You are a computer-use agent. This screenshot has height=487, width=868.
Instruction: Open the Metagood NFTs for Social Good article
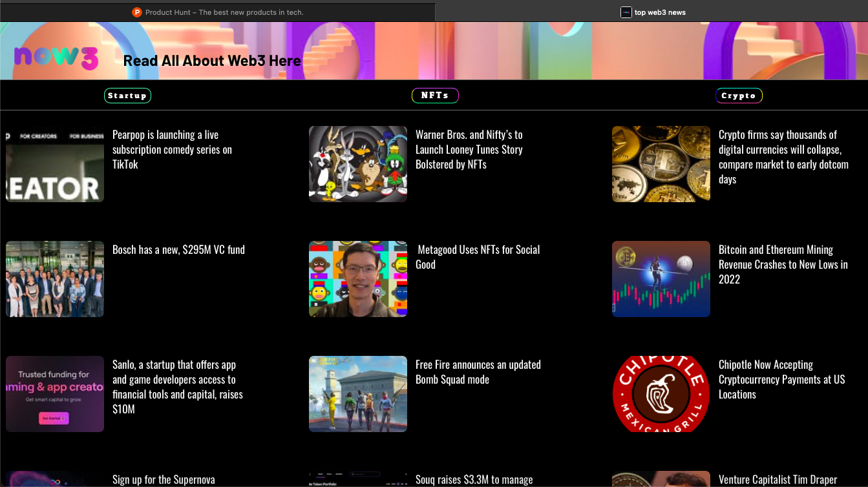478,256
